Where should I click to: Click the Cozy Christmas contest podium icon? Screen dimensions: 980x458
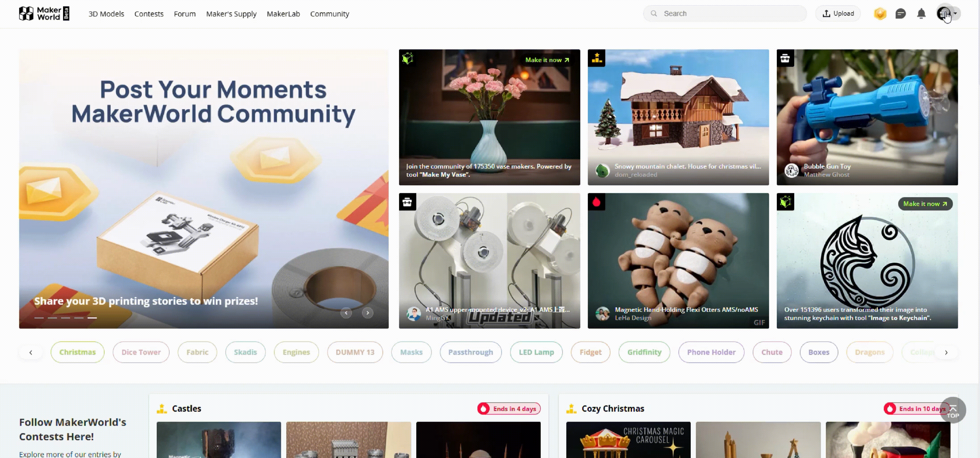point(571,409)
